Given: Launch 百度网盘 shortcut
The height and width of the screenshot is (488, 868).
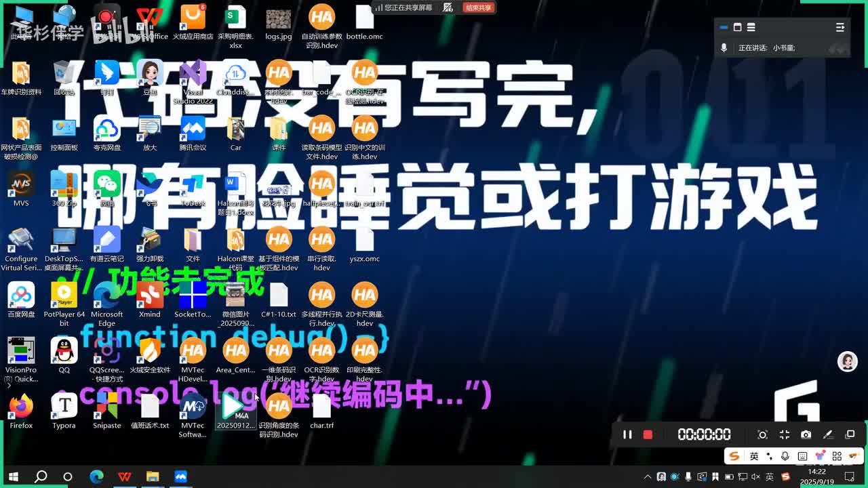Looking at the screenshot, I should click(21, 301).
